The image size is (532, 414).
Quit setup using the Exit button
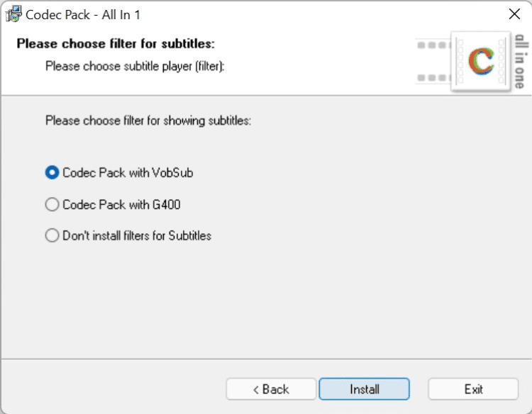click(473, 389)
